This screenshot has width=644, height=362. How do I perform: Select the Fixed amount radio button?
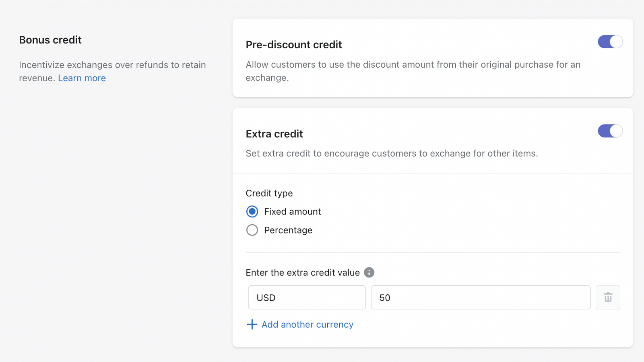point(252,211)
